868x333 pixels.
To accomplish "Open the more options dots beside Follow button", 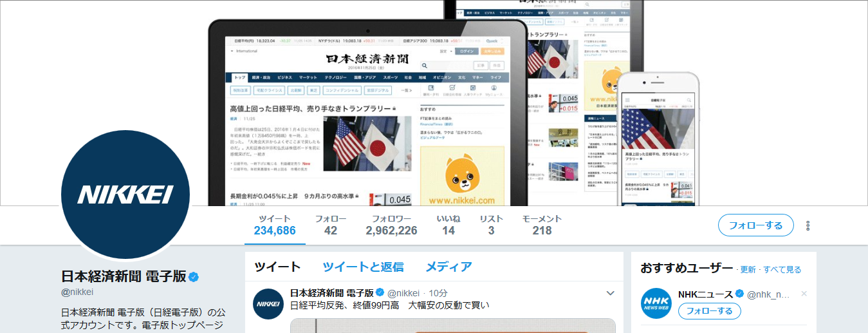I will (x=808, y=225).
